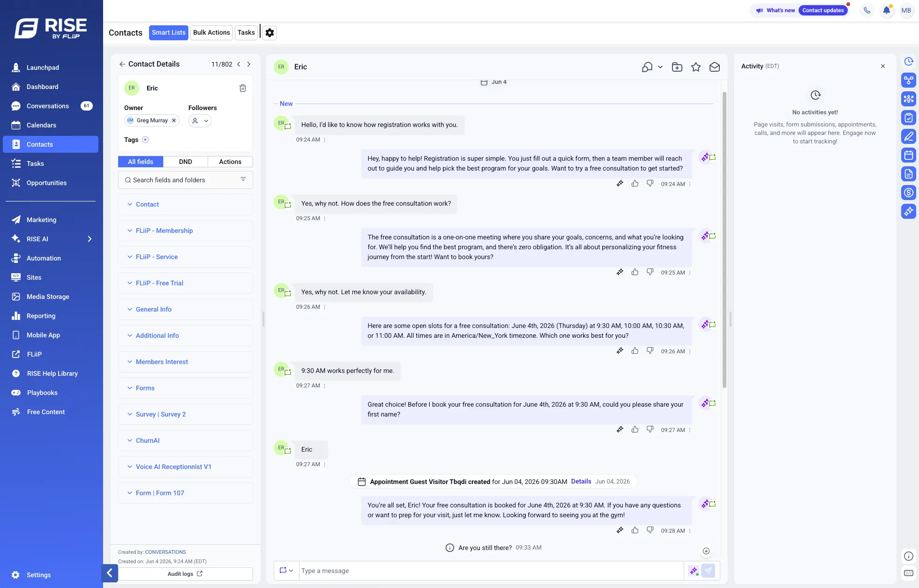Screen dimensions: 919x588
Task: Go to next contact arrow
Action: pos(249,64)
